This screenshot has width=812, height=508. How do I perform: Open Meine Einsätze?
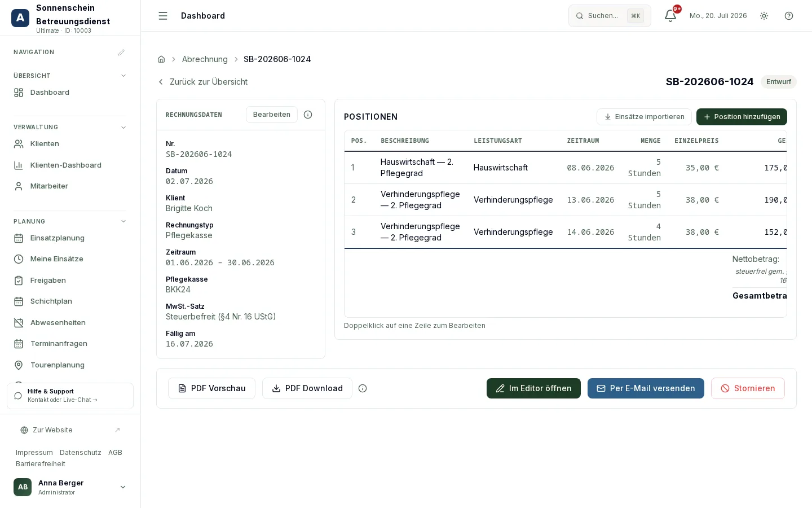[70, 259]
